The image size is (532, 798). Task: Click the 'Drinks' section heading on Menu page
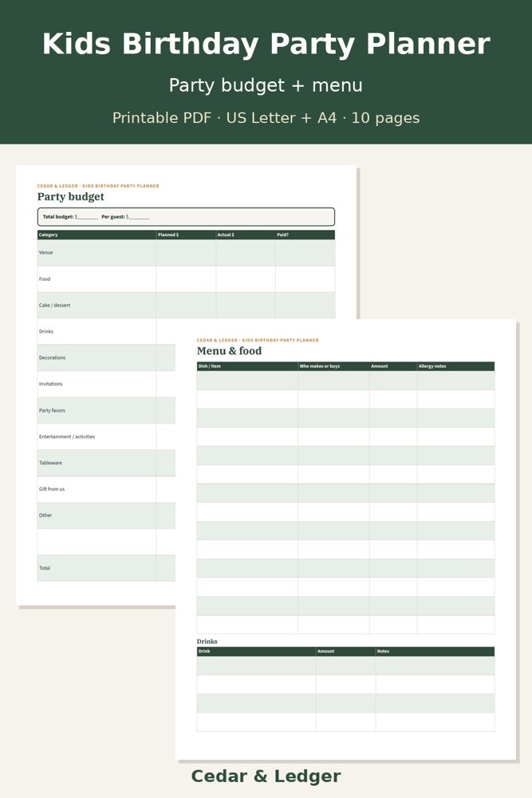pyautogui.click(x=207, y=642)
